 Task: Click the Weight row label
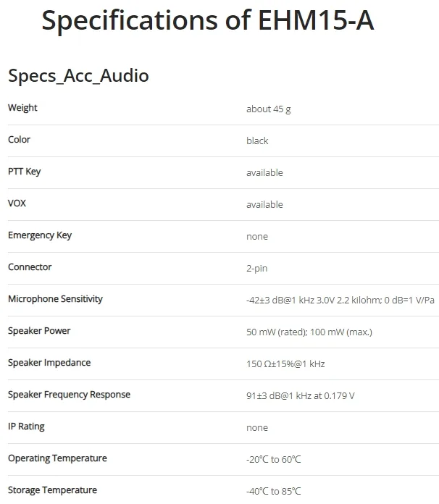click(x=22, y=108)
